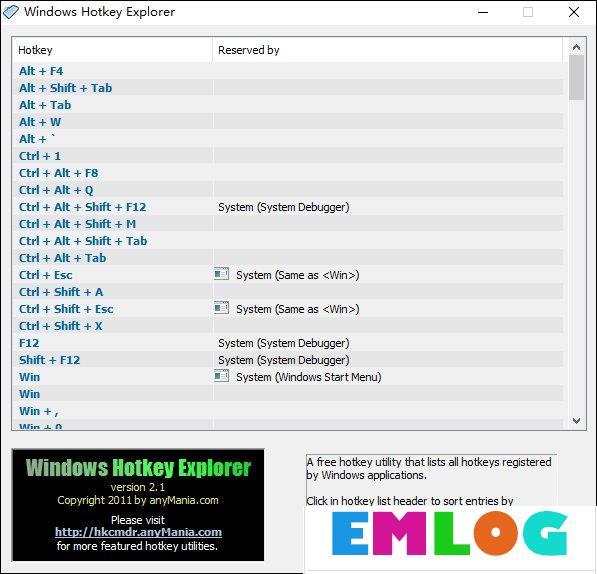Select the Ctrl + Alt + F8 row

tap(288, 173)
